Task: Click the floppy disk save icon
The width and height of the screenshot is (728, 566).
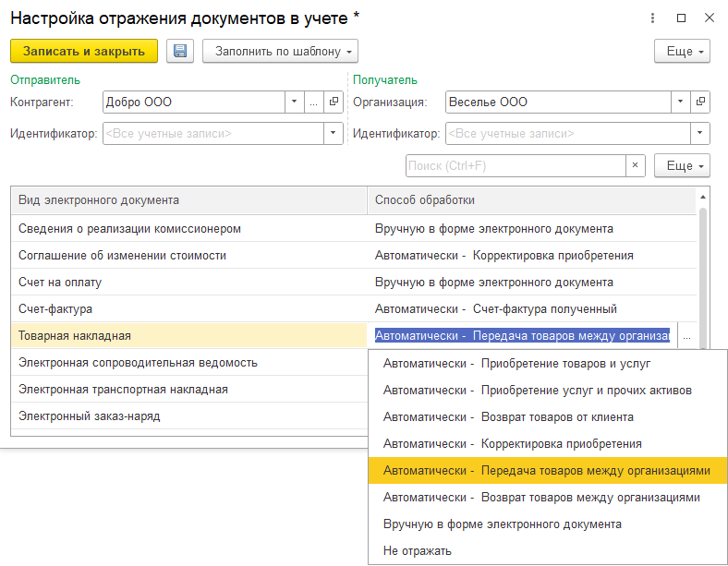Action: (179, 52)
